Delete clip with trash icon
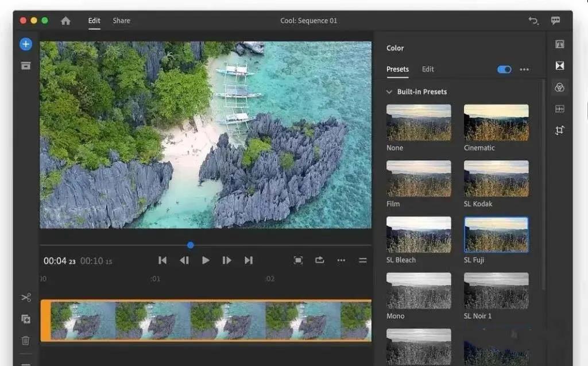 click(25, 341)
